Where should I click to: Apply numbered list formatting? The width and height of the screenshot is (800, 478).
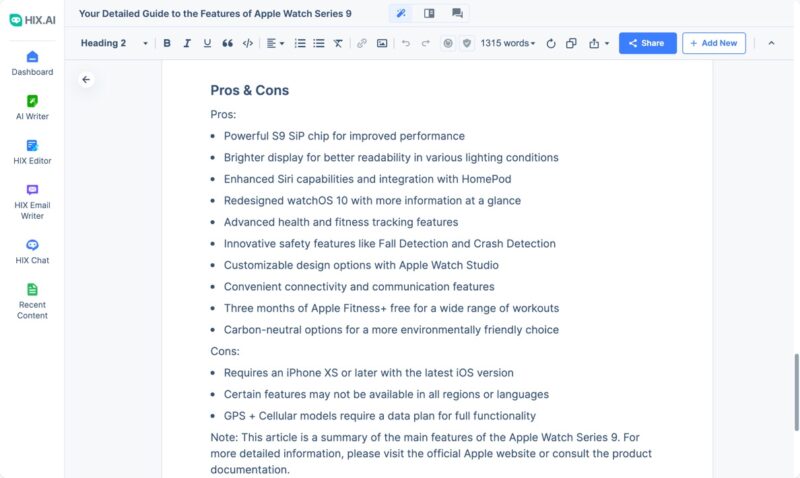tap(300, 43)
